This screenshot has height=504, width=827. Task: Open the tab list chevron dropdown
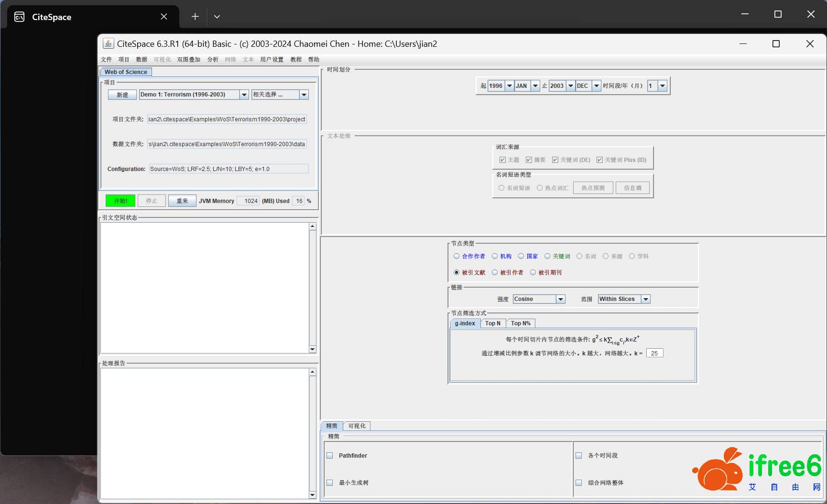pos(217,17)
